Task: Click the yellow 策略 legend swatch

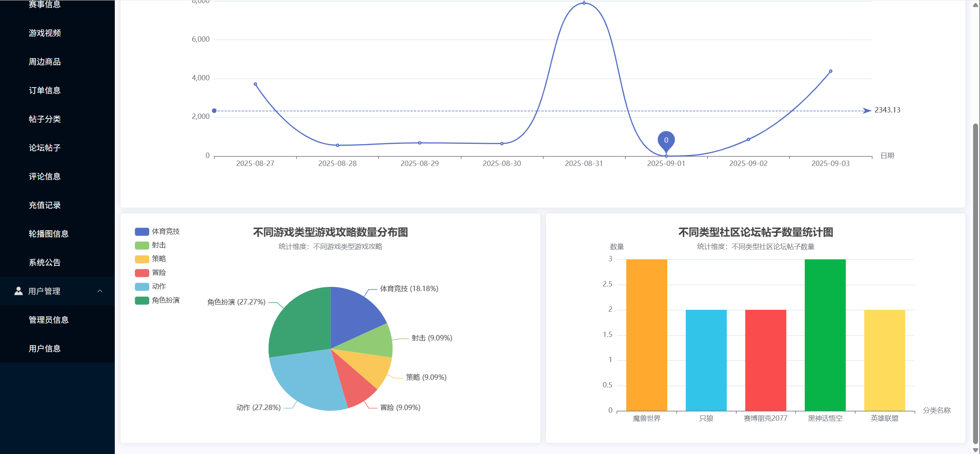Action: point(142,259)
